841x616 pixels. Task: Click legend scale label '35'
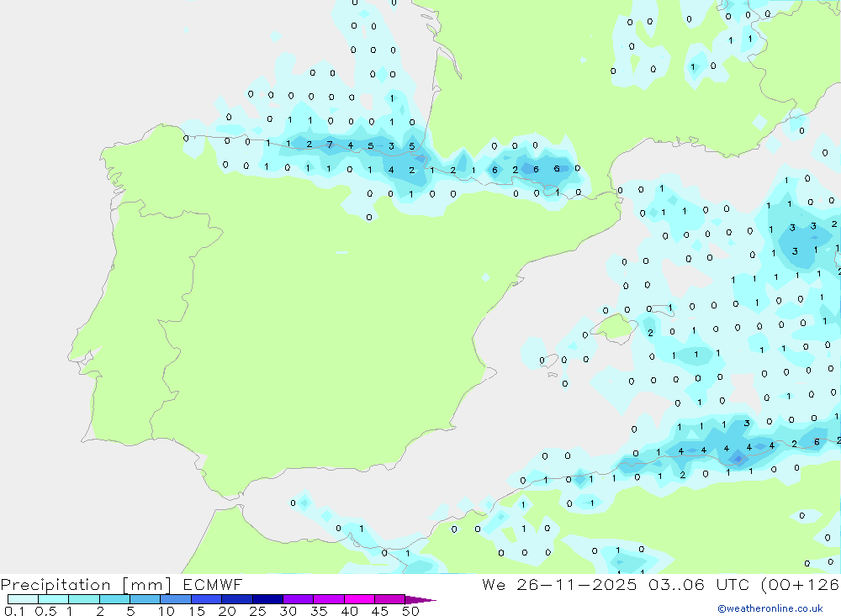(319, 611)
